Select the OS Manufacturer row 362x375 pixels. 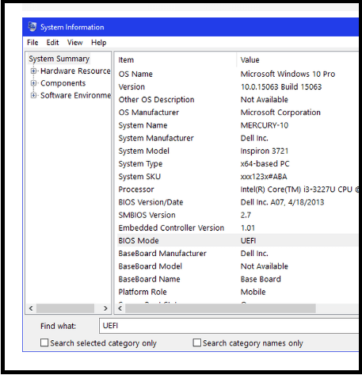(237, 112)
